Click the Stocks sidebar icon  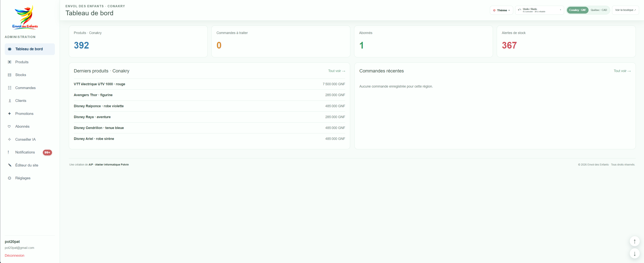pyautogui.click(x=10, y=75)
